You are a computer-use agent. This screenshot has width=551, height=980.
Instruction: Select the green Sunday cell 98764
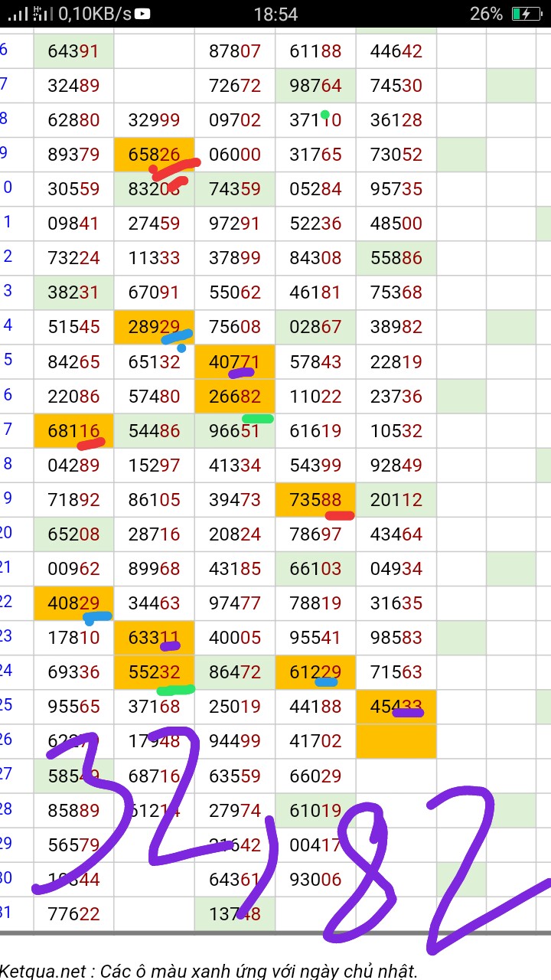click(315, 86)
